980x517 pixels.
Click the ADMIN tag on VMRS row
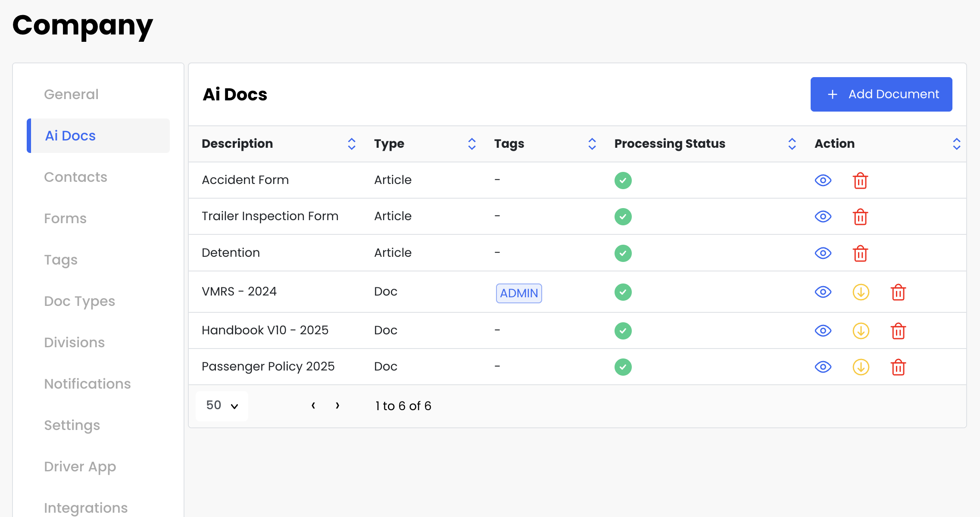pos(518,293)
